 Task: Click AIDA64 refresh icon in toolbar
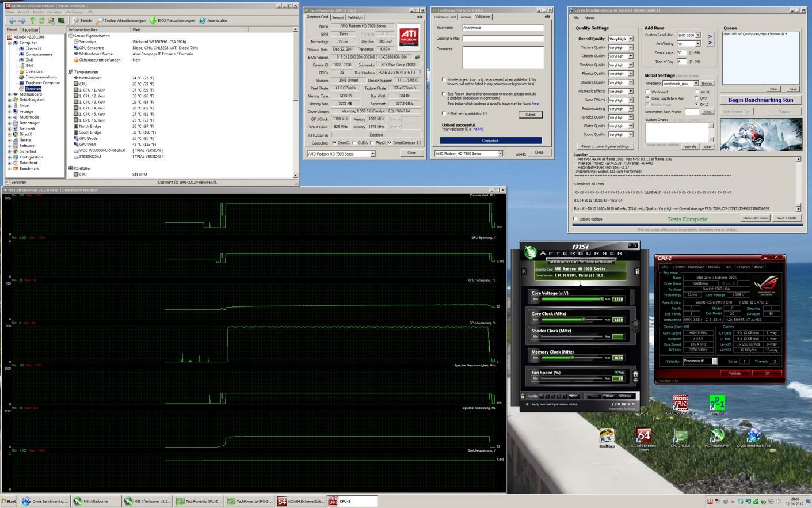(x=41, y=21)
